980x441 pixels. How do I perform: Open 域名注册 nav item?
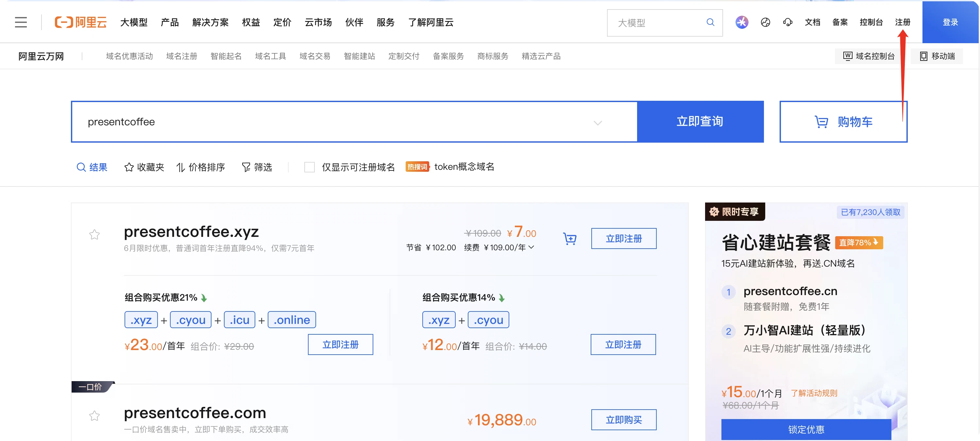pyautogui.click(x=181, y=56)
